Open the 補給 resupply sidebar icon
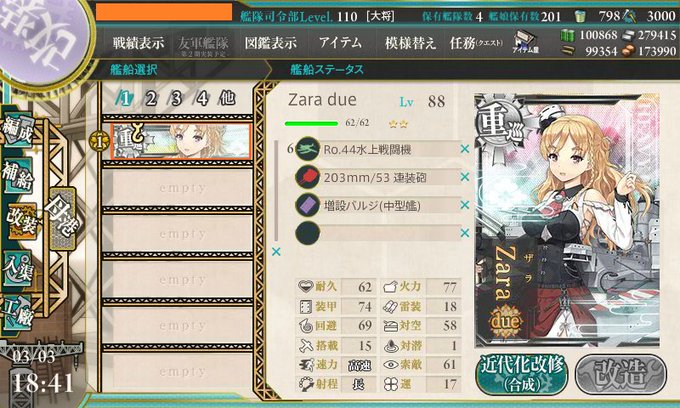The width and height of the screenshot is (680, 408). (18, 175)
